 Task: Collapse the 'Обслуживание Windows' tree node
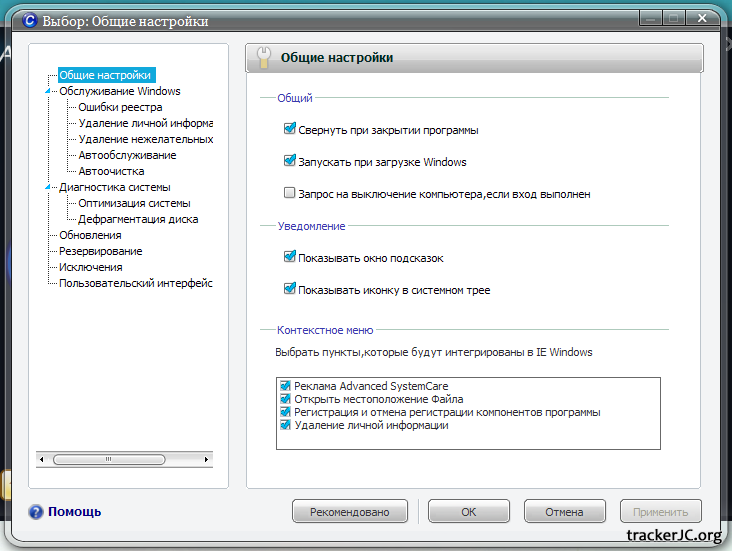[47, 92]
